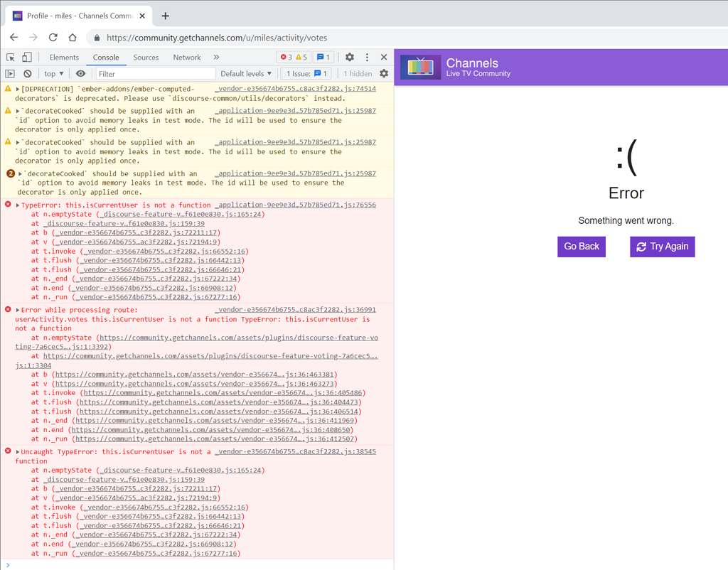Open the Default levels dropdown

click(245, 73)
